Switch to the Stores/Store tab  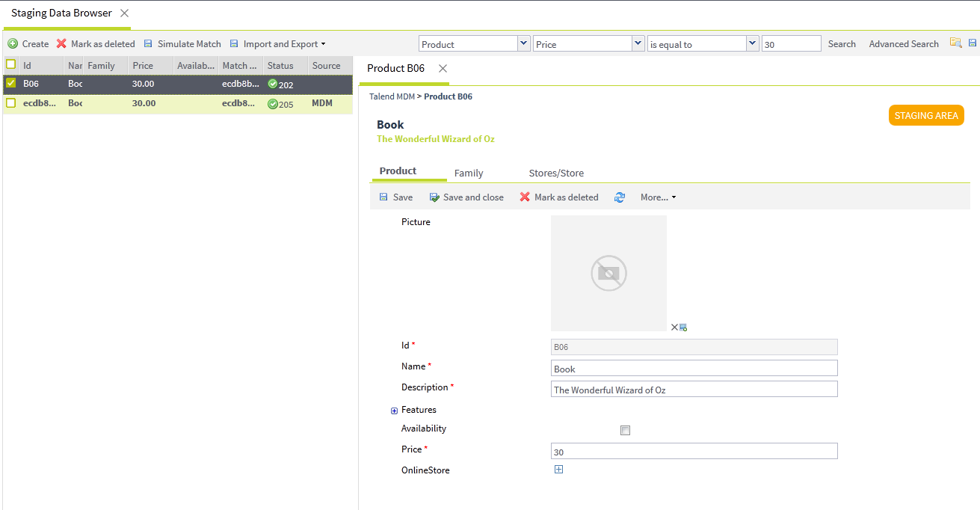click(556, 173)
